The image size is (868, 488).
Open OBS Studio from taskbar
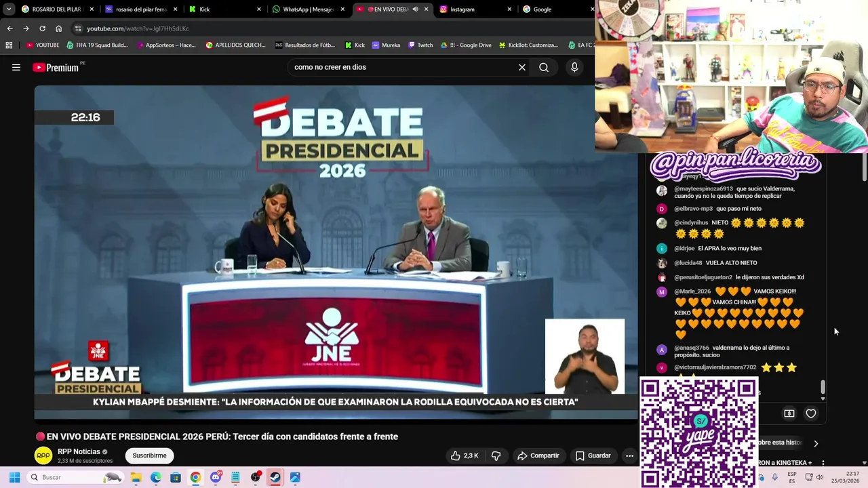click(x=255, y=477)
